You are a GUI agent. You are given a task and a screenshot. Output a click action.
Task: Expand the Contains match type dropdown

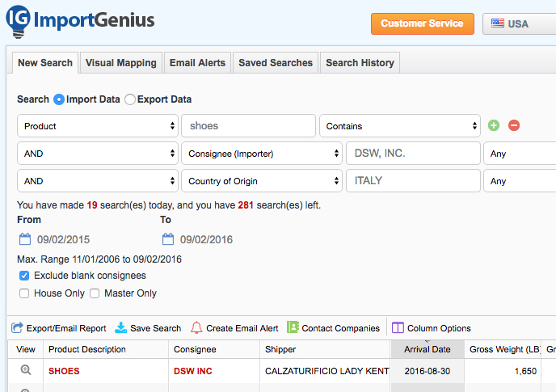tap(400, 126)
